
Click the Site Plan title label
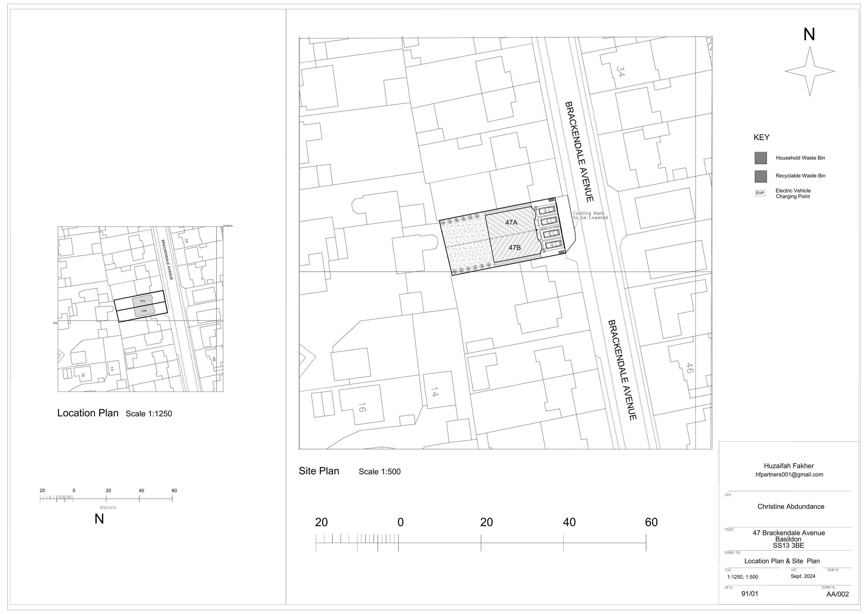[319, 471]
